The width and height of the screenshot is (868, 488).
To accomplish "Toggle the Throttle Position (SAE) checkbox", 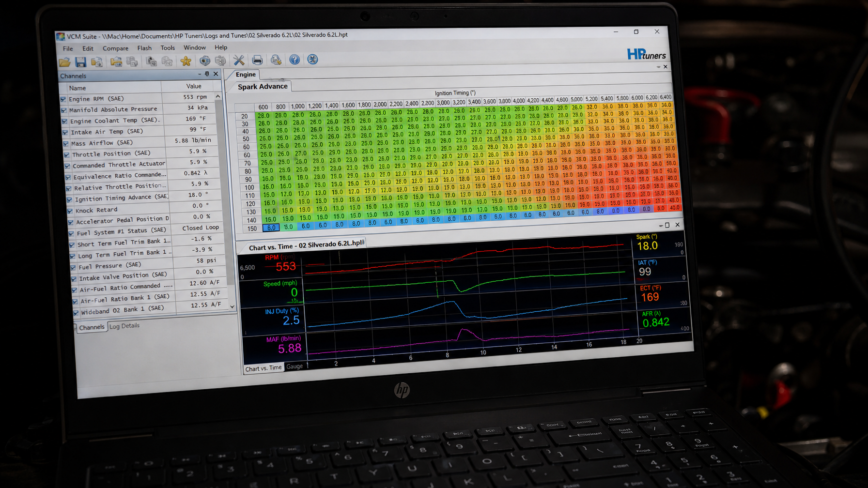I will point(67,155).
